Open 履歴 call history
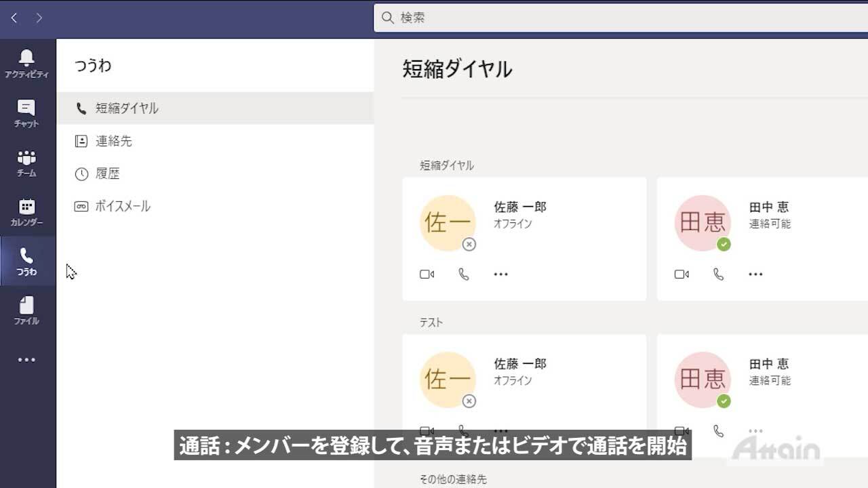Image resolution: width=868 pixels, height=488 pixels. coord(107,174)
